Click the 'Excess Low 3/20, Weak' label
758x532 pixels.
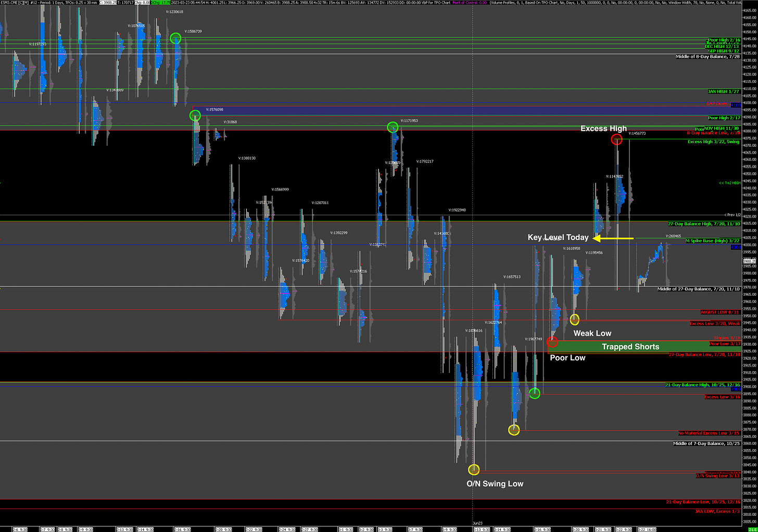[715, 324]
